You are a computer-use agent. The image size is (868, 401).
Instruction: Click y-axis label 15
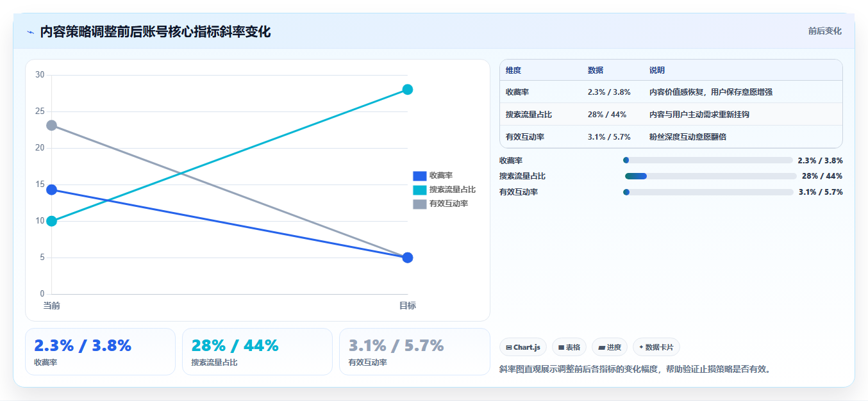(x=40, y=184)
